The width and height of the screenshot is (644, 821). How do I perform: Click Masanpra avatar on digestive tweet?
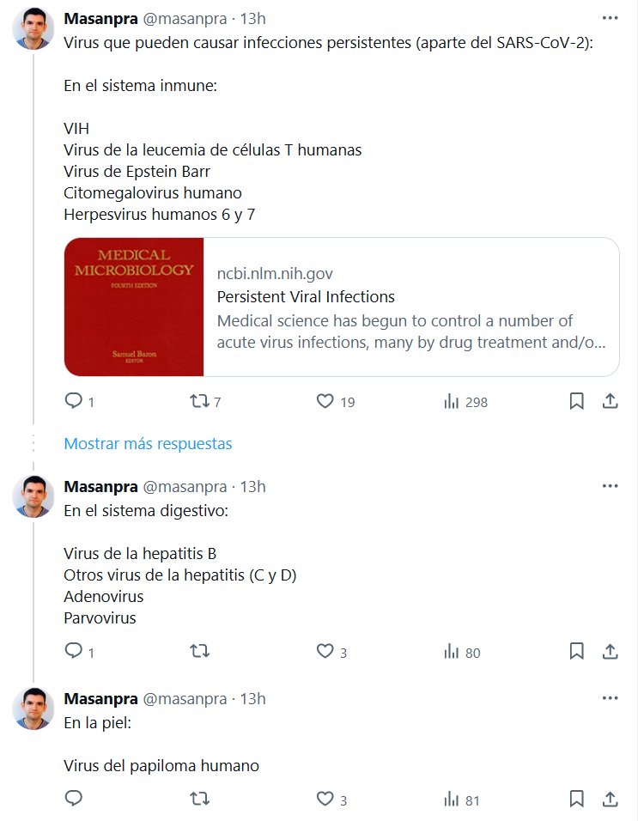point(33,497)
